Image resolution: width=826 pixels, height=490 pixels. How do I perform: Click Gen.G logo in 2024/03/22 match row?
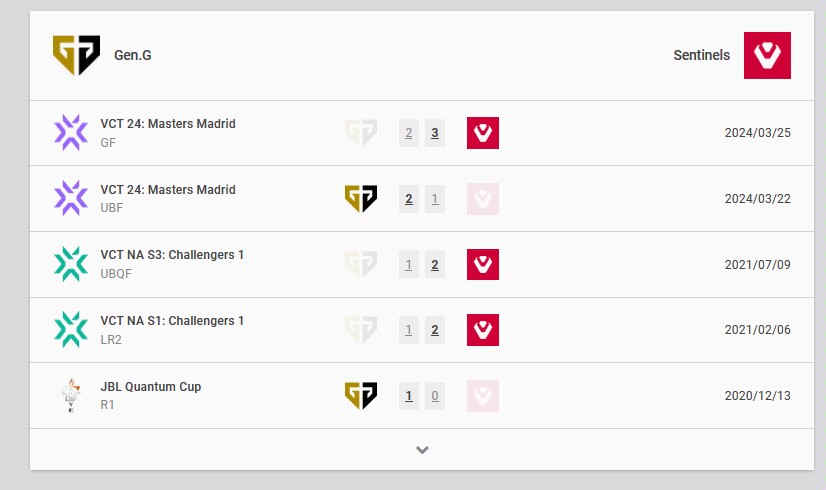point(361,199)
